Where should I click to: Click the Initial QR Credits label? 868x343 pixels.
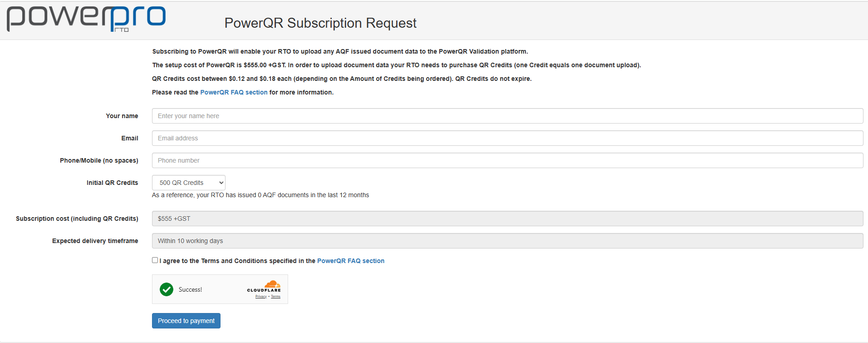pyautogui.click(x=112, y=183)
